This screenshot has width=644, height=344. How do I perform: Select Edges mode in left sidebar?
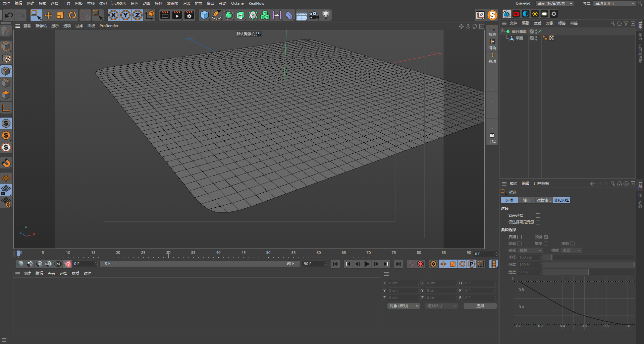point(6,83)
